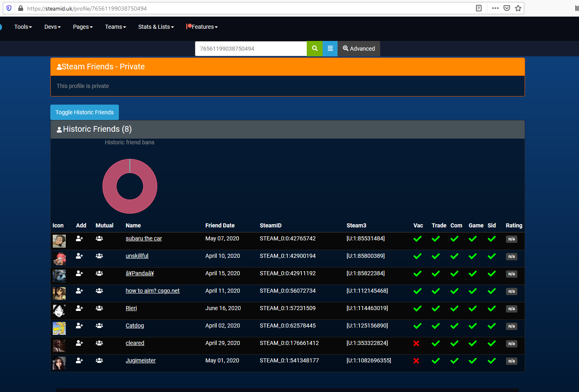Image resolution: width=579 pixels, height=392 pixels.
Task: Open the browser reader view icon
Action: tap(479, 8)
